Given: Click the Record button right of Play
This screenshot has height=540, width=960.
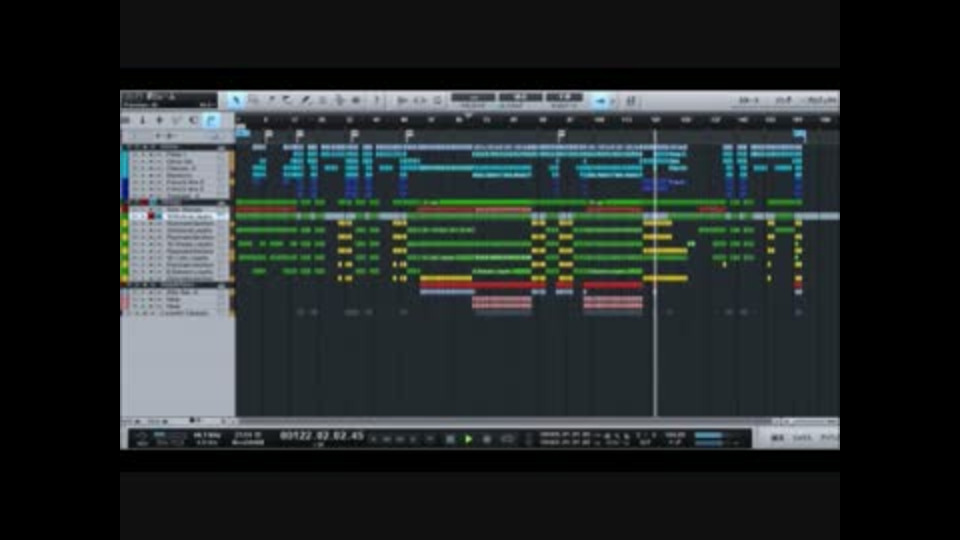Looking at the screenshot, I should 487,438.
